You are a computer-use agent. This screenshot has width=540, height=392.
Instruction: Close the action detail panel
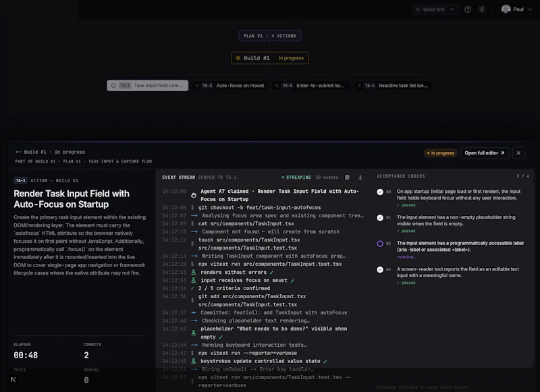(x=518, y=152)
